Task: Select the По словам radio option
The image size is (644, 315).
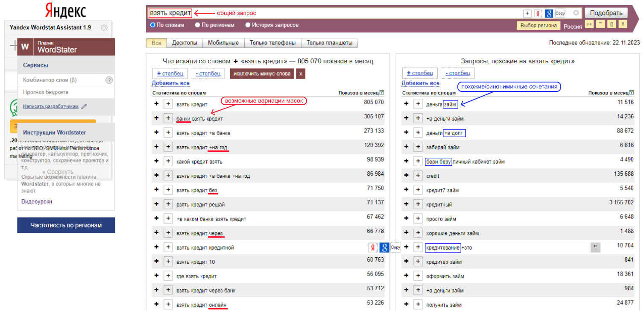Action: click(152, 25)
